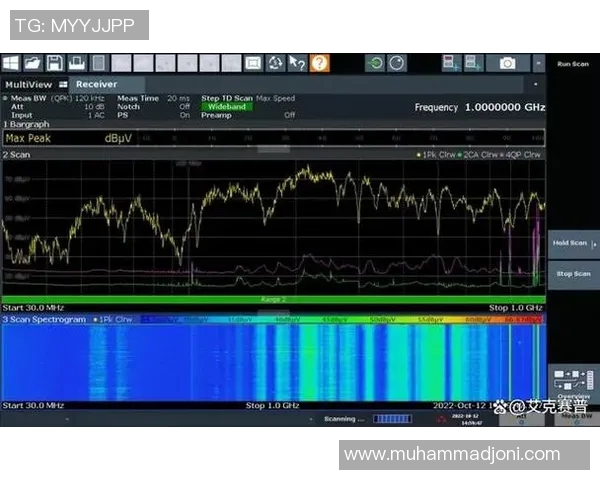Save using the floppy disk icon
600x480 pixels.
click(x=55, y=63)
